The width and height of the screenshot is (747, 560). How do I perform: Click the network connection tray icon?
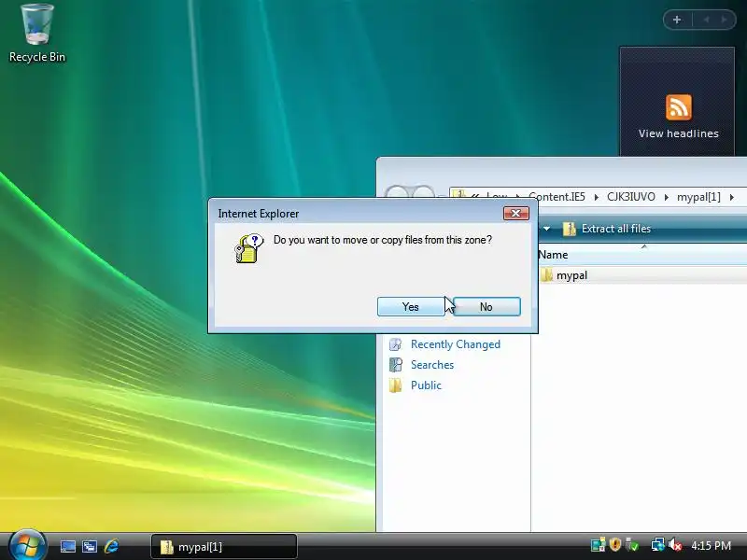[658, 544]
